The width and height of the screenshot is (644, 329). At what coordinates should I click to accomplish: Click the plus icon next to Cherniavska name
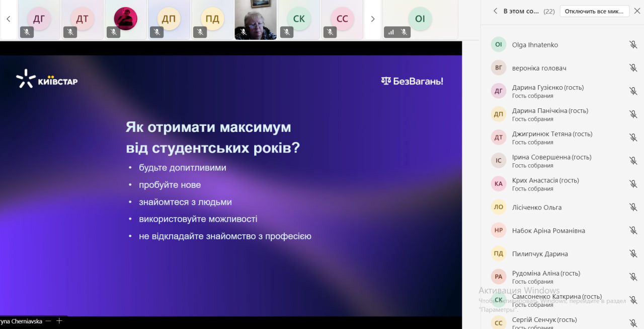[59, 321]
